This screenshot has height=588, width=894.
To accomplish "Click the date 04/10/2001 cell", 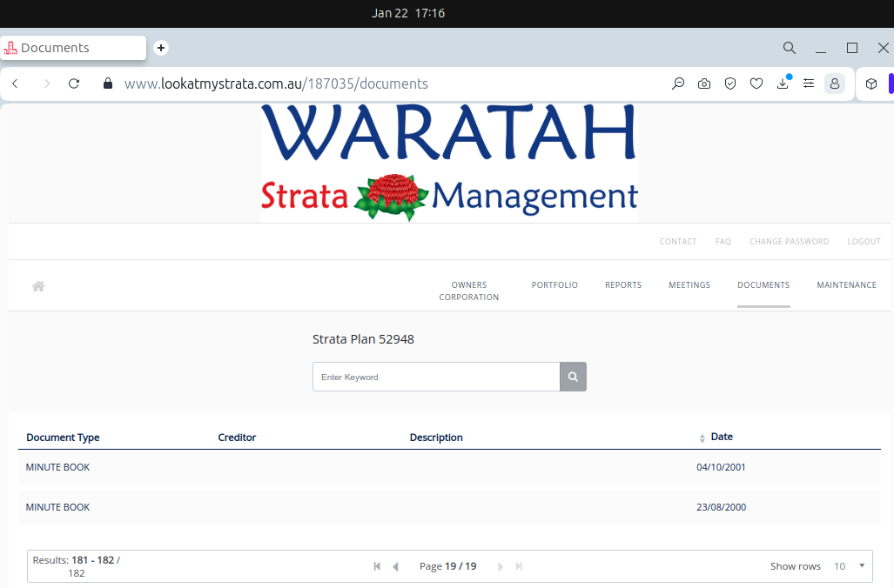I will click(x=721, y=467).
